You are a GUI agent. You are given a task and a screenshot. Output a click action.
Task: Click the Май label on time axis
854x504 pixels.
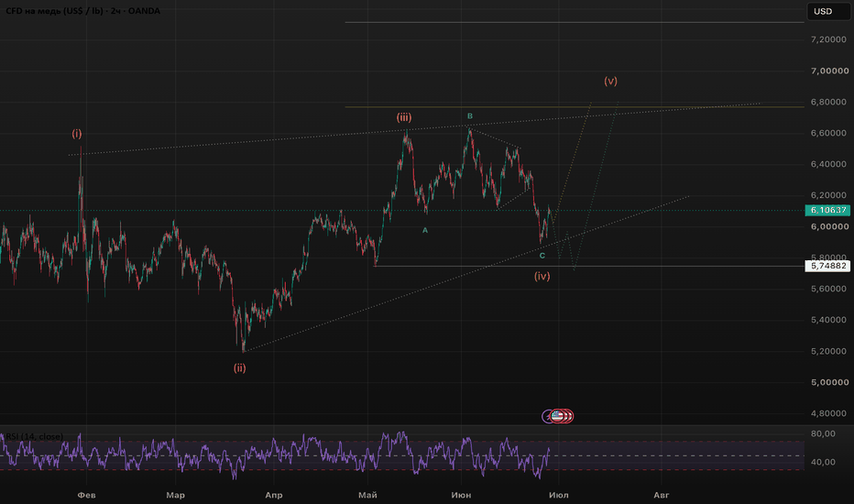pyautogui.click(x=367, y=495)
